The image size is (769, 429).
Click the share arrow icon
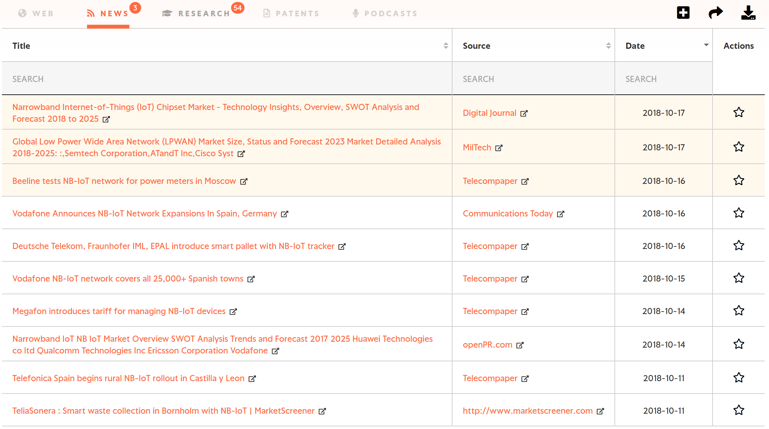pyautogui.click(x=715, y=13)
